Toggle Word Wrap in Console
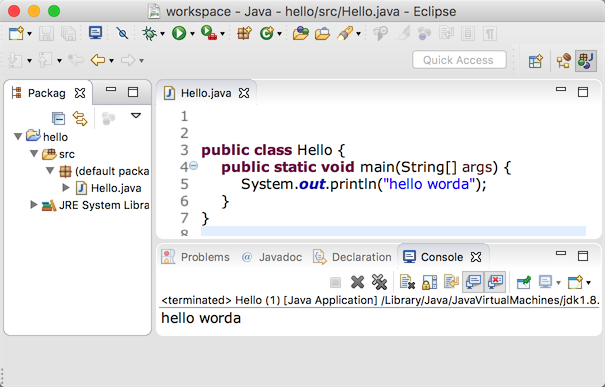Screen dimensions: 605x387 click(451, 282)
